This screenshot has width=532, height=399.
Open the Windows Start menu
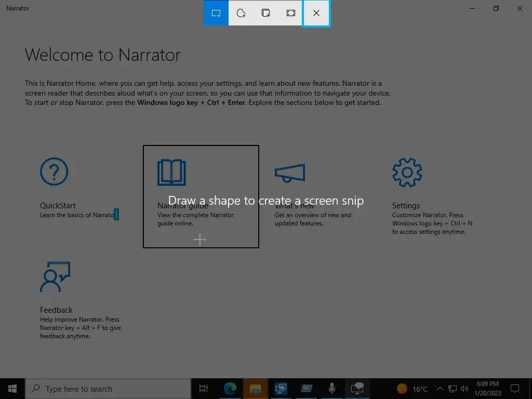[12, 389]
